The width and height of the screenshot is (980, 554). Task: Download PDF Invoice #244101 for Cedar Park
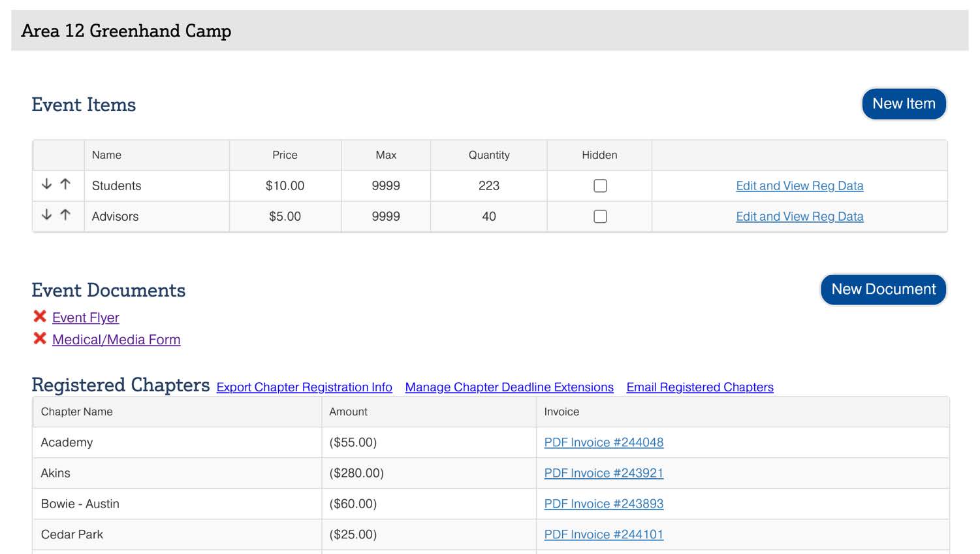[x=603, y=535]
